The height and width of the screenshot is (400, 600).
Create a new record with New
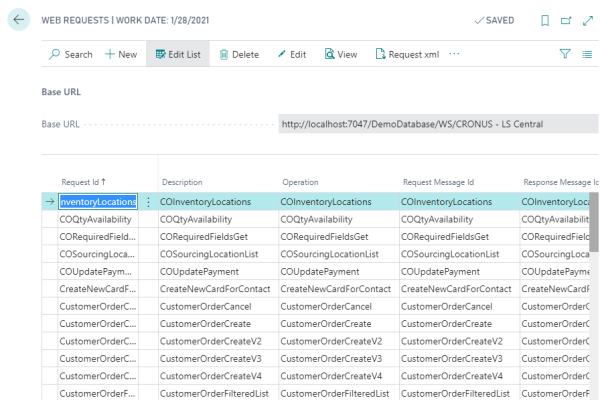tap(120, 54)
